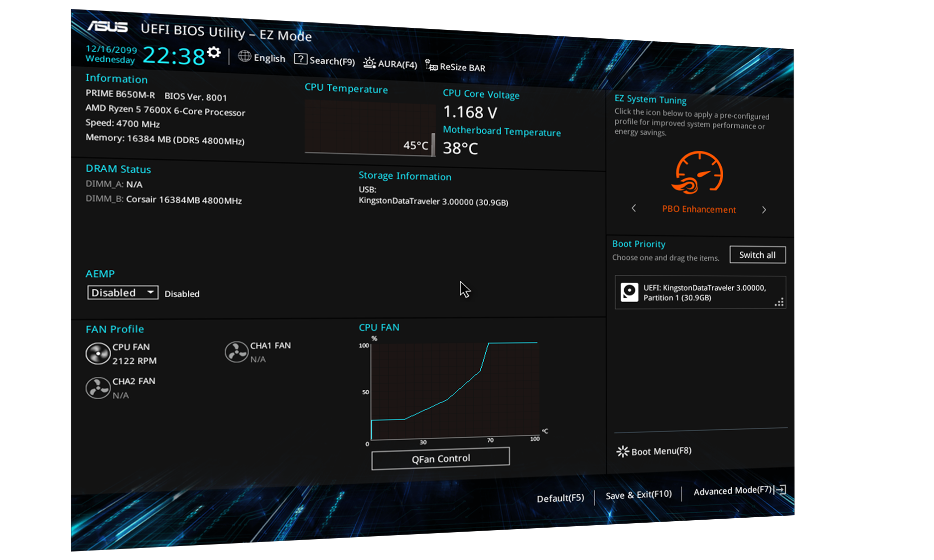The height and width of the screenshot is (560, 934).
Task: Expand the AEMP Disabled dropdown
Action: [x=123, y=293]
